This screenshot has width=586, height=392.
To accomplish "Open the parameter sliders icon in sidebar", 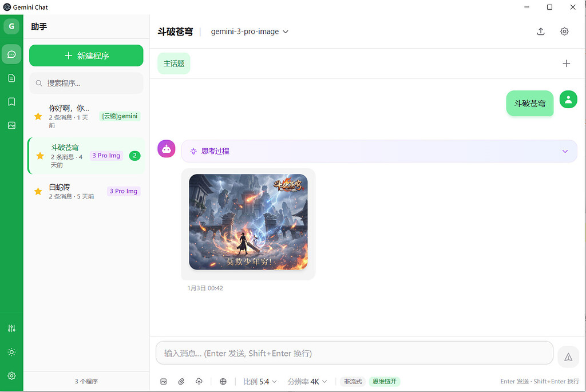I will click(11, 328).
